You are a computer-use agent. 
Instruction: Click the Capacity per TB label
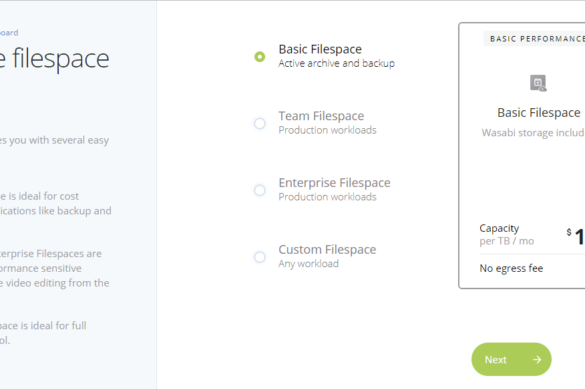tap(507, 234)
